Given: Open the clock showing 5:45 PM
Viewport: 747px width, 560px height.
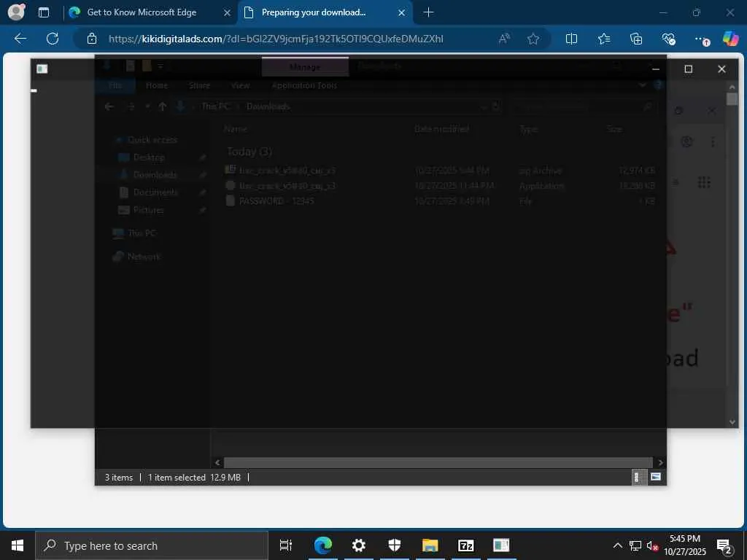Looking at the screenshot, I should point(685,545).
